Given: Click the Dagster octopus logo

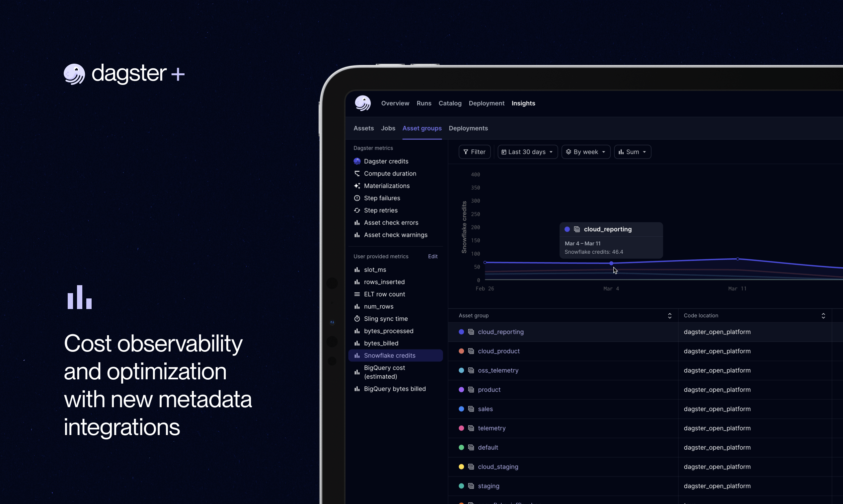Looking at the screenshot, I should [362, 103].
